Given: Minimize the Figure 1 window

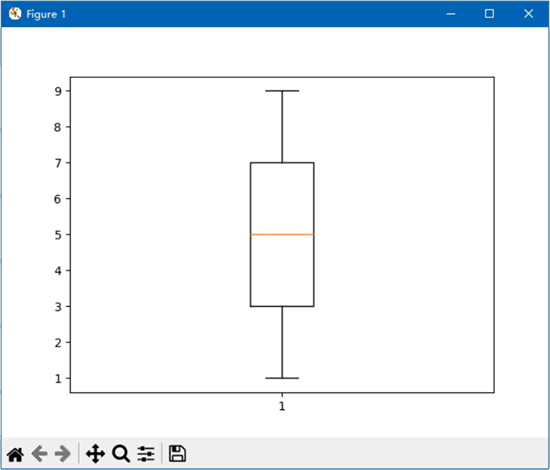Looking at the screenshot, I should (x=451, y=14).
